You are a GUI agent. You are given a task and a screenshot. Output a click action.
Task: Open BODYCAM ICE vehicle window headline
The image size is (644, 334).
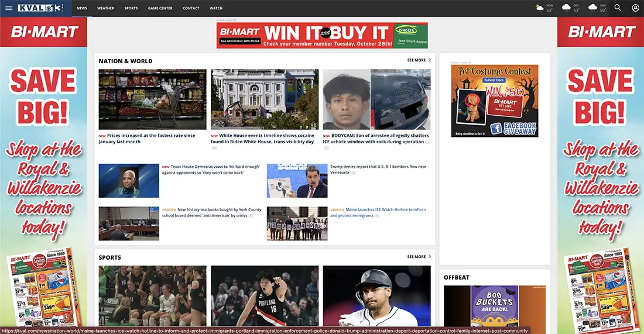(376, 139)
